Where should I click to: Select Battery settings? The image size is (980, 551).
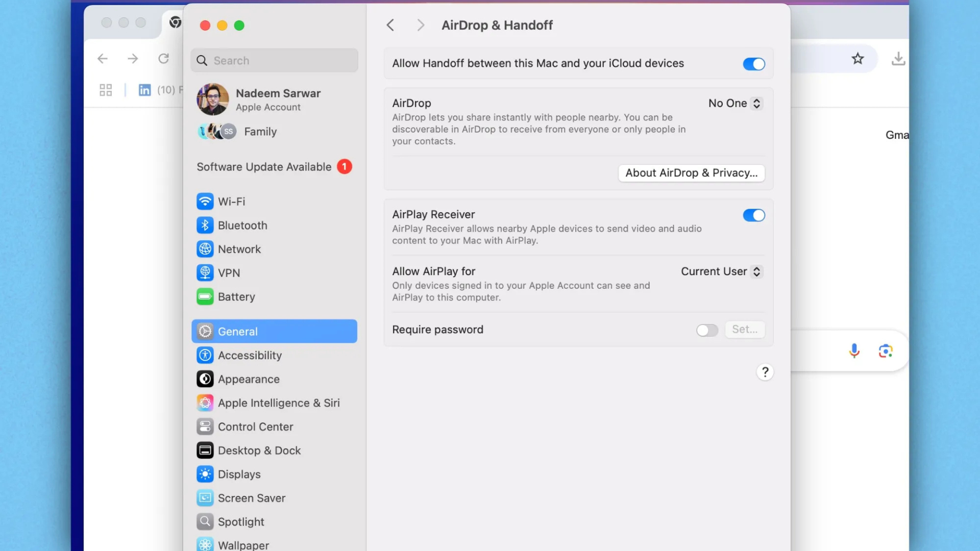pyautogui.click(x=236, y=296)
